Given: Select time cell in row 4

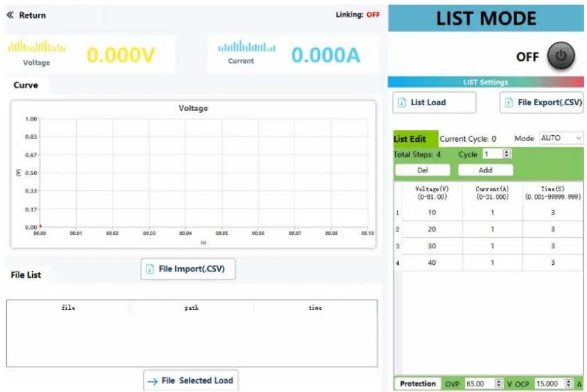Looking at the screenshot, I should 553,263.
